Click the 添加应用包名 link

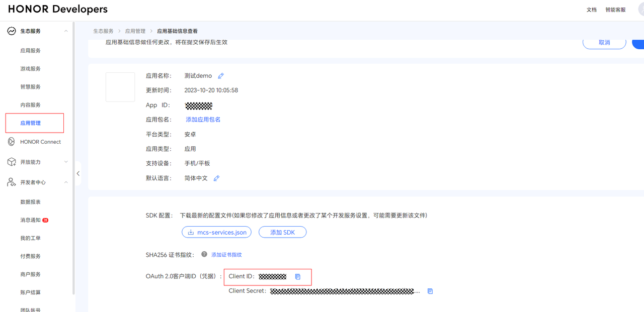coord(203,120)
